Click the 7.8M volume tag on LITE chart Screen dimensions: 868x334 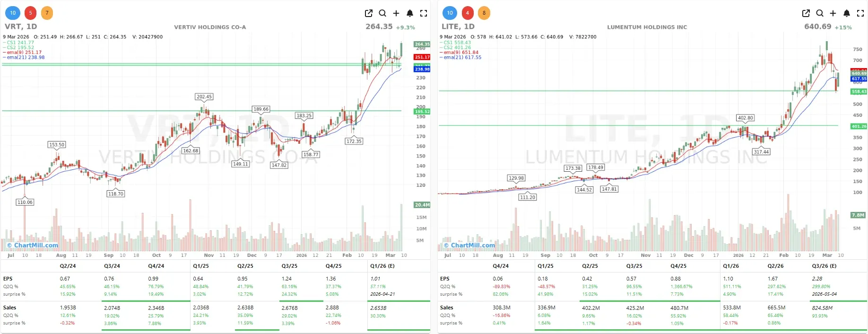(x=858, y=215)
